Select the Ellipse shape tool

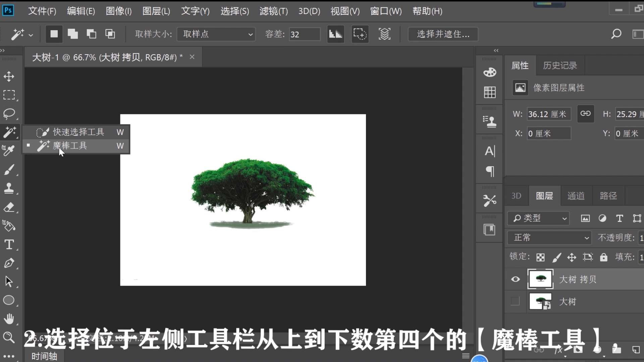coord(9,300)
